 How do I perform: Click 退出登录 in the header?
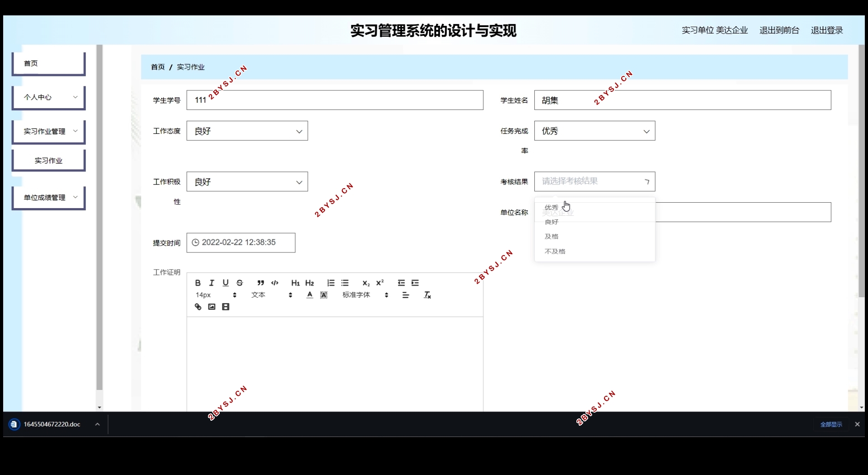click(827, 30)
